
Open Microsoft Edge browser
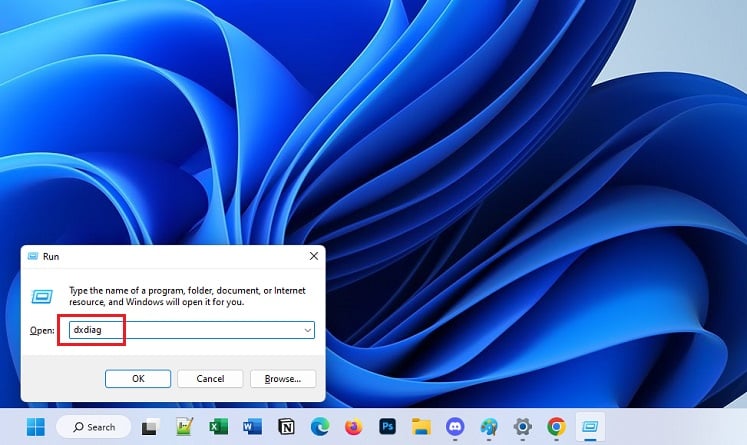click(x=320, y=426)
